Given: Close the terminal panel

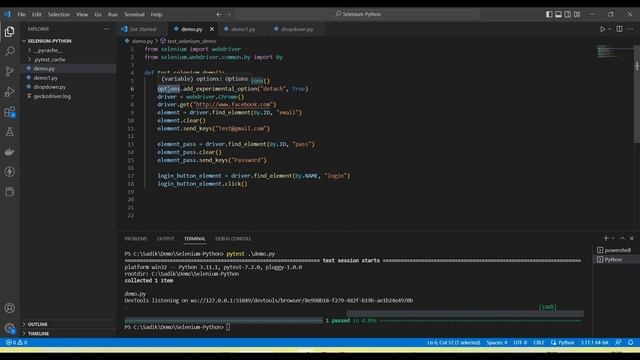Looking at the screenshot, I should [631, 238].
